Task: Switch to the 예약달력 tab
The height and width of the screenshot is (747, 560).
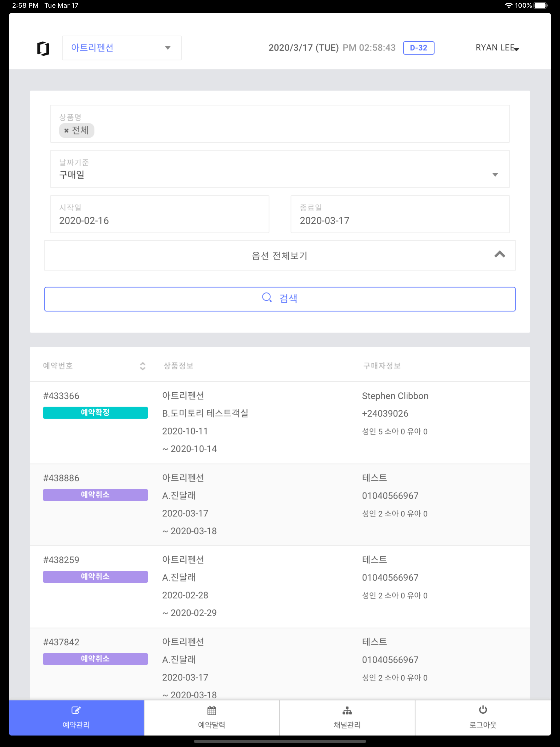Action: coord(212,718)
